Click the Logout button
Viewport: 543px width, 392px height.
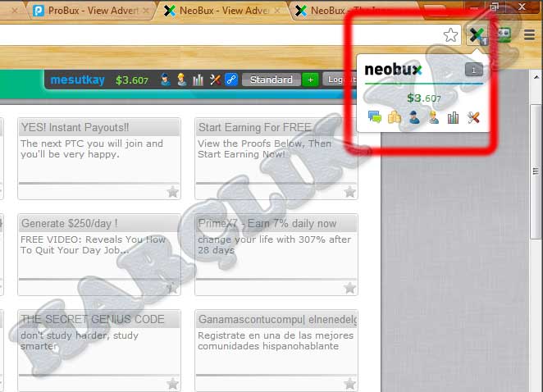pos(340,80)
